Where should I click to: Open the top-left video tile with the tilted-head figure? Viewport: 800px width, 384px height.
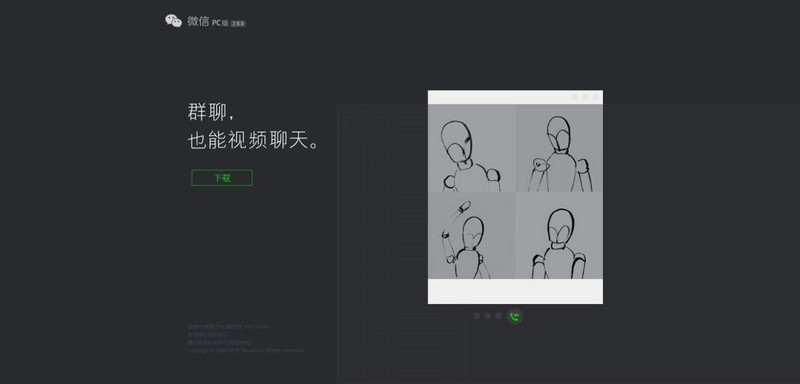[471, 148]
